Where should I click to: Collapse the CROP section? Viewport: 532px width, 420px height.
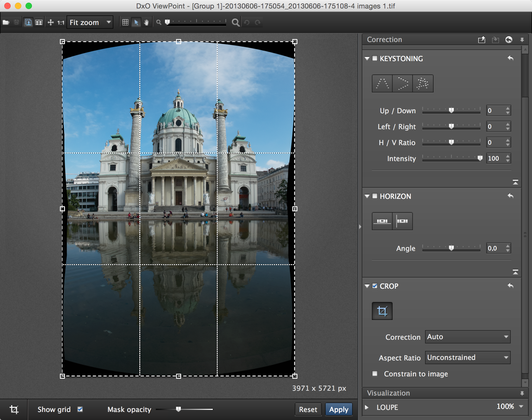click(x=367, y=286)
